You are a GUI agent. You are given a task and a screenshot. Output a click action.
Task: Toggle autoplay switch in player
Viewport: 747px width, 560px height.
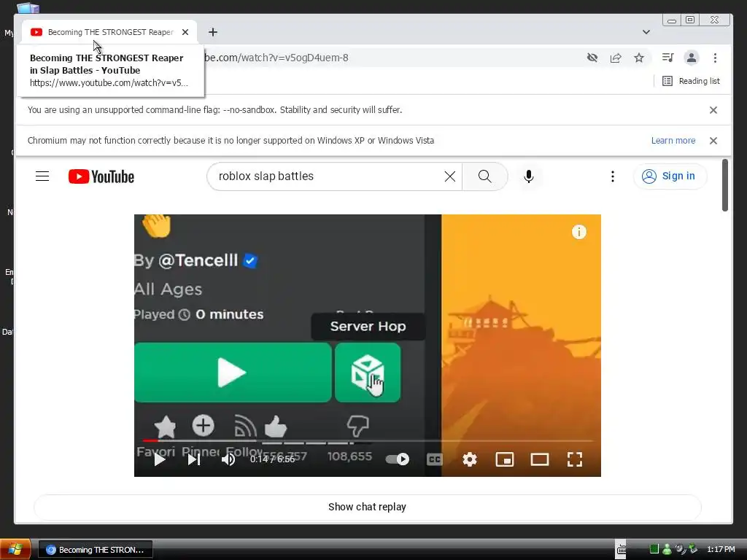click(x=398, y=459)
